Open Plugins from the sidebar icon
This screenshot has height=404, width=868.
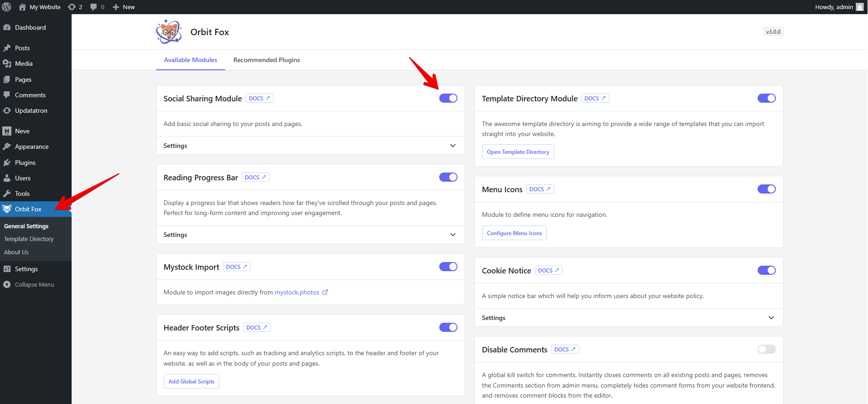(7, 163)
